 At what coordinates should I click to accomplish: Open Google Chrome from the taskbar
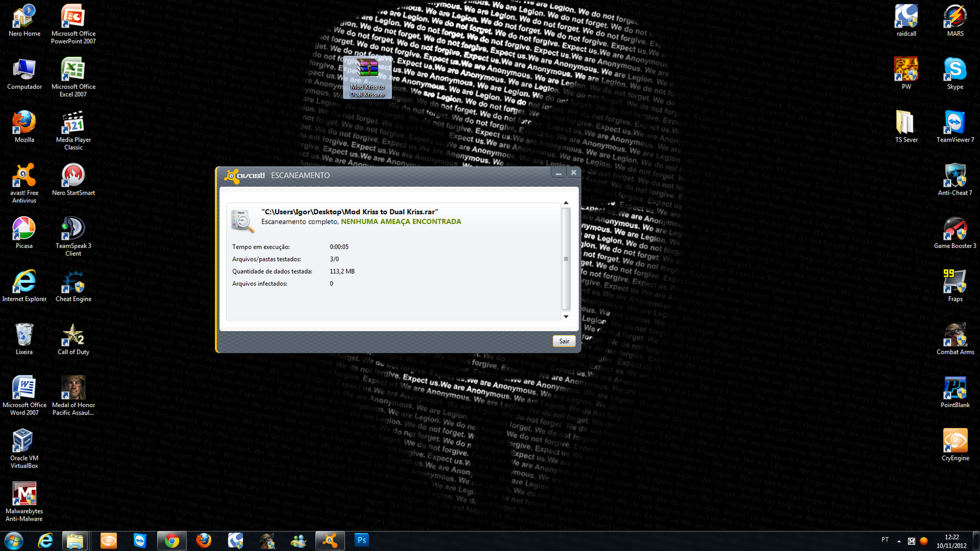tap(171, 541)
